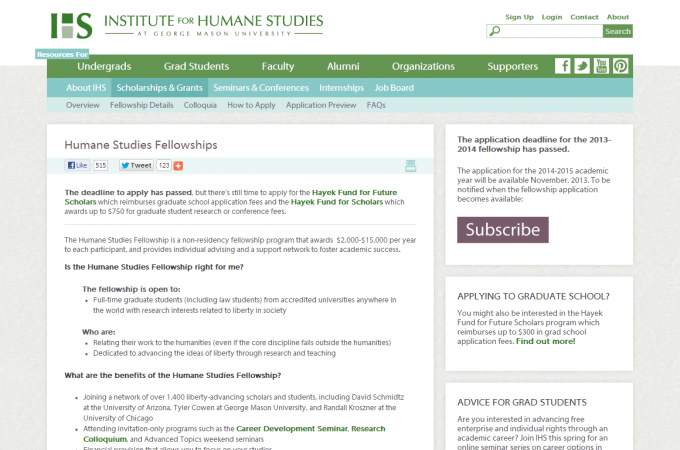Select the Undergrads menu
This screenshot has width=680, height=450.
[104, 66]
